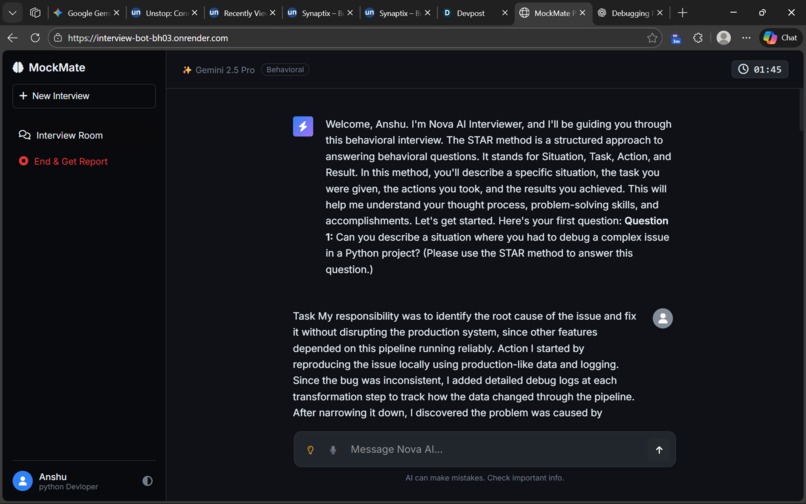Close the Google Gemini tab
Image resolution: width=806 pixels, height=504 pixels.
[116, 13]
